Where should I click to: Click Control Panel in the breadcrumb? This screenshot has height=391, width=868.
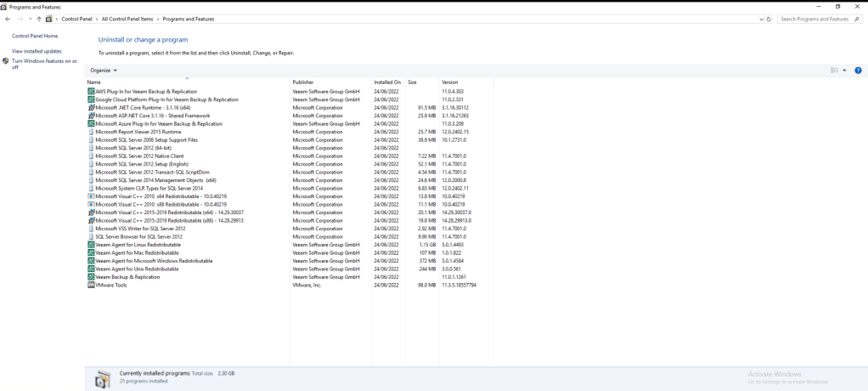77,19
